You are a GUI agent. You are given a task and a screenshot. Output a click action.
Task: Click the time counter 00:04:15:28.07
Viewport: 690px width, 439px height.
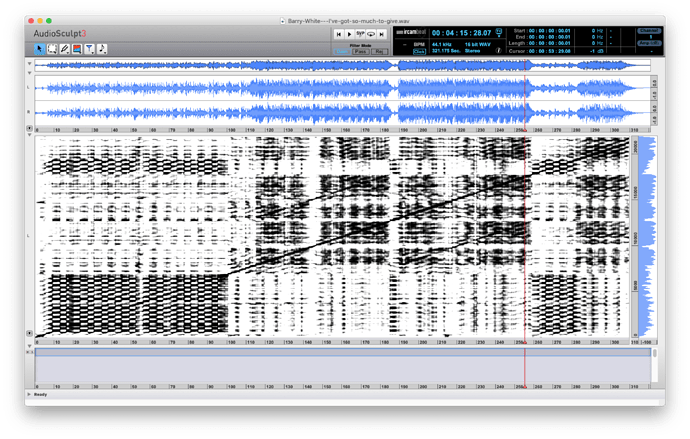461,33
